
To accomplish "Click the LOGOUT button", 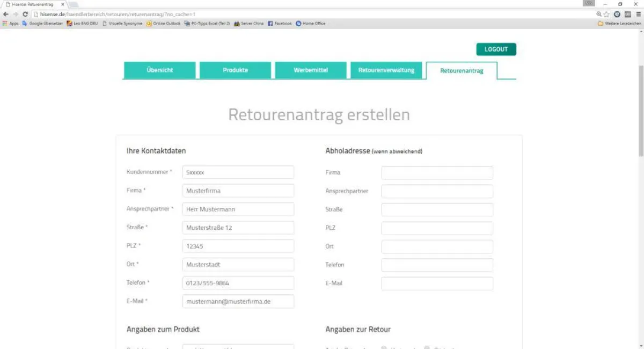I will coord(496,49).
